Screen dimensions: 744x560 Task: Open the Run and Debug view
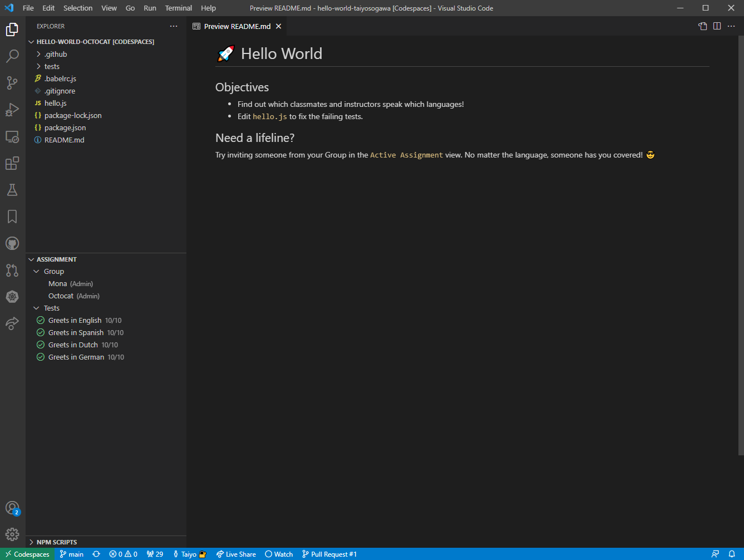12,110
